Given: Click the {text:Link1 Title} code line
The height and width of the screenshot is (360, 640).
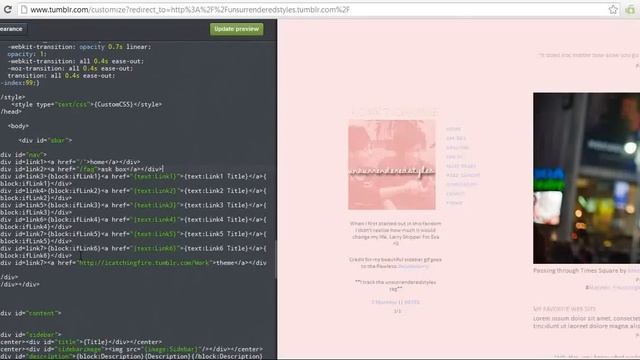Looking at the screenshot, I should click(133, 176).
